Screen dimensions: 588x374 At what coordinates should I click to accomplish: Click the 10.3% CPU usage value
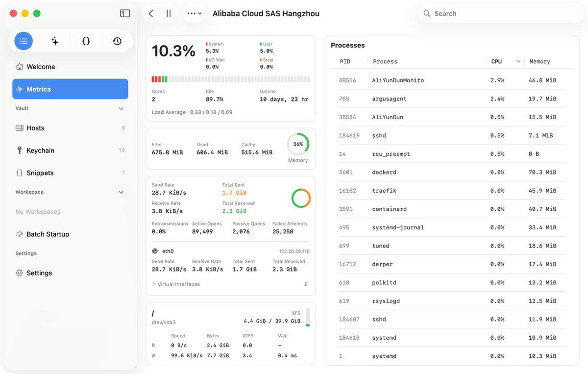173,51
